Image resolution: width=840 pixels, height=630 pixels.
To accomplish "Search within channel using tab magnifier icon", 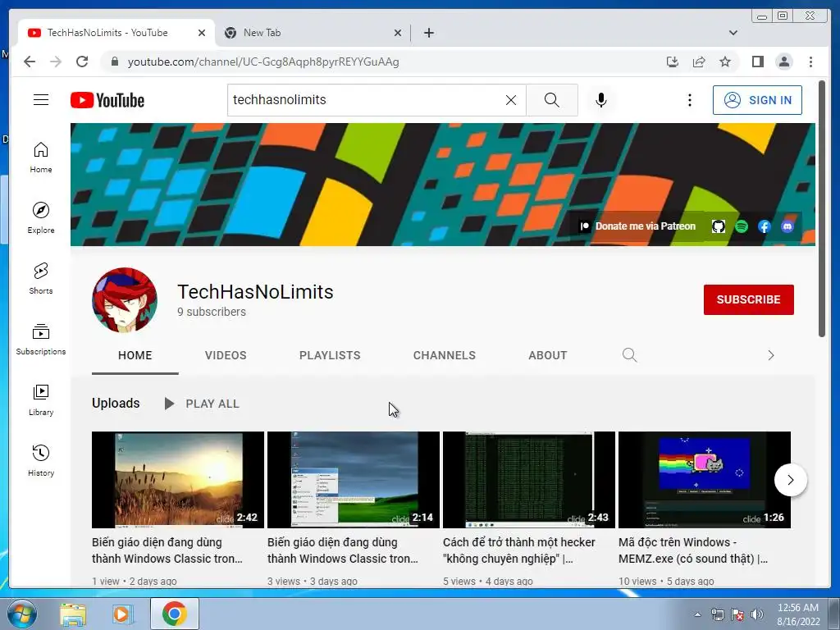I will pyautogui.click(x=629, y=355).
